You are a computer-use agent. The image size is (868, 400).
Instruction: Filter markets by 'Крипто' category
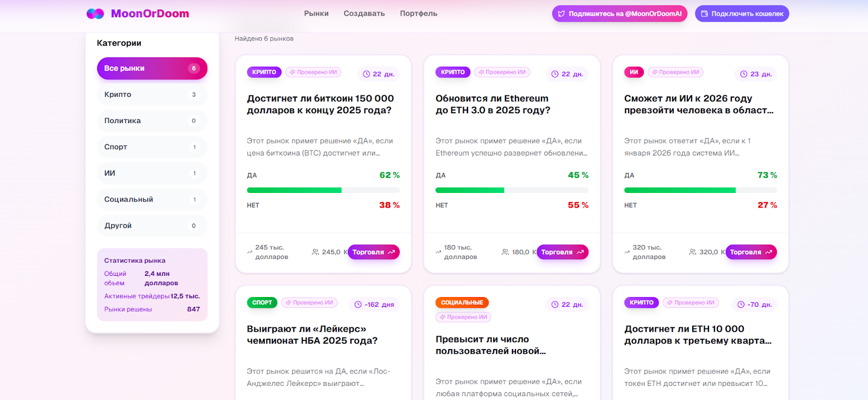(x=152, y=94)
